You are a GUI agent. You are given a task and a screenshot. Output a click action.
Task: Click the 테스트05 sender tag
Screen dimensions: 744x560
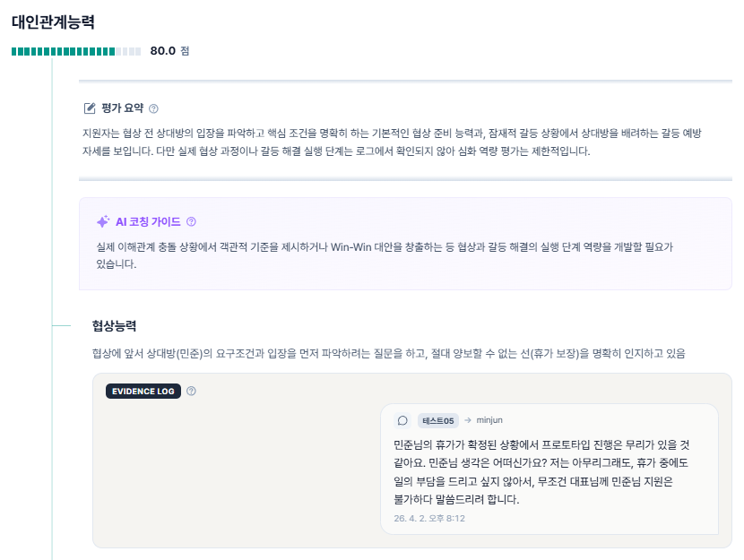click(x=438, y=420)
